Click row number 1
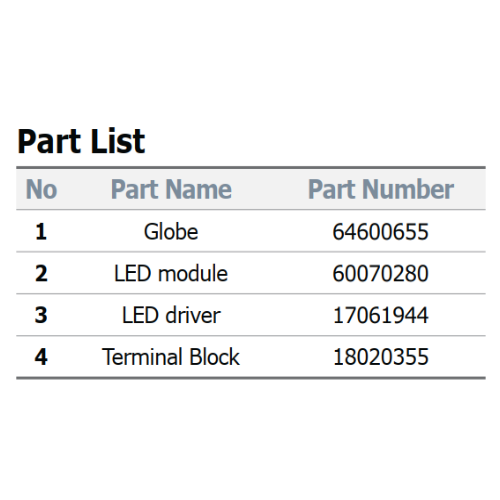The height and width of the screenshot is (500, 500). coord(41,232)
